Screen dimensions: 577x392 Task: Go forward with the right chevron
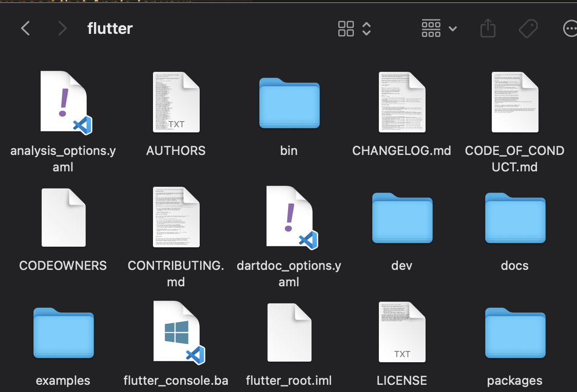click(x=63, y=28)
